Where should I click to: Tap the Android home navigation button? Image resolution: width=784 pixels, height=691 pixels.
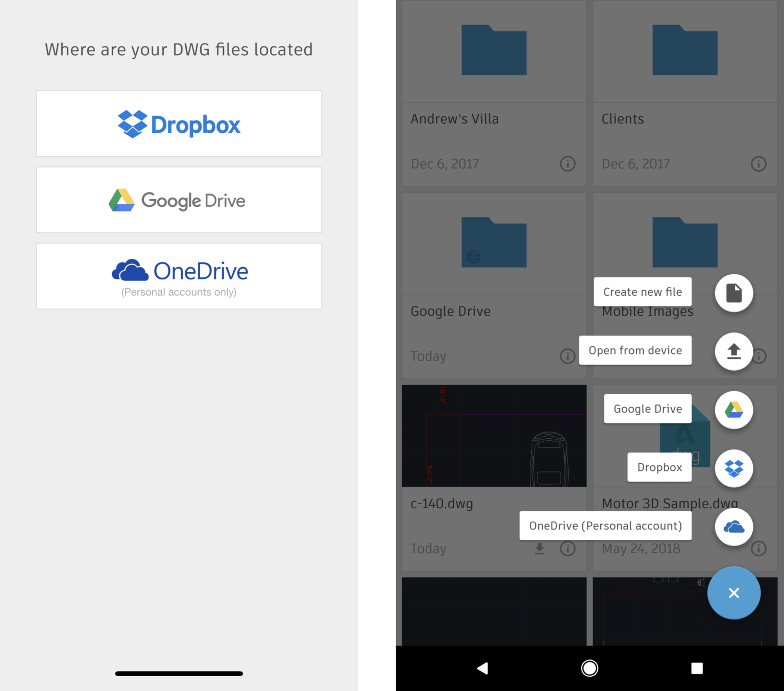coord(590,668)
